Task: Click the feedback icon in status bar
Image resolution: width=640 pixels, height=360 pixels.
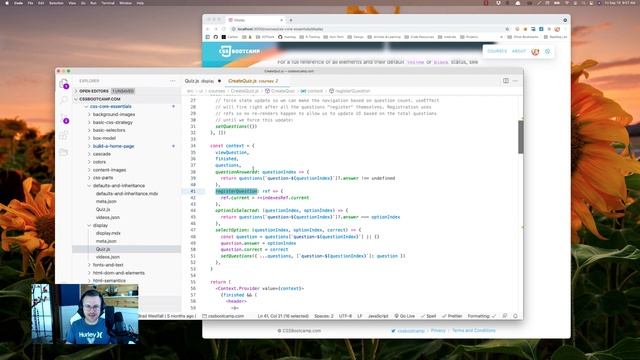Action: pyautogui.click(x=505, y=316)
